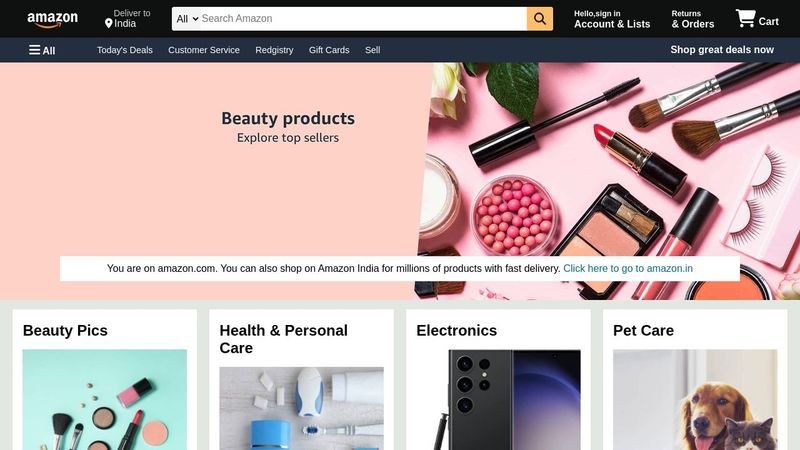Expand the All search category dropdown

click(x=186, y=19)
